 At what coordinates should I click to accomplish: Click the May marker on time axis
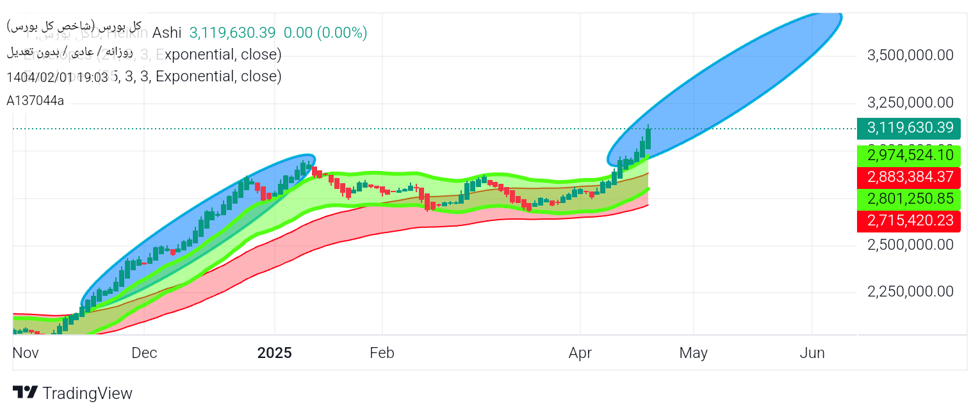[693, 353]
